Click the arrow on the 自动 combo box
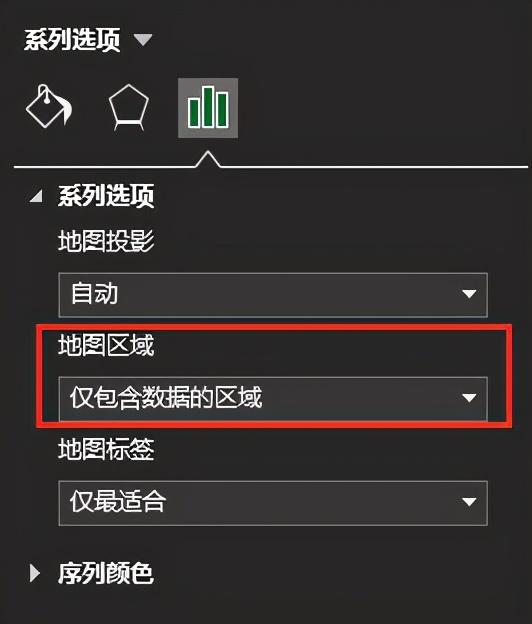This screenshot has width=532, height=624. coord(470,294)
